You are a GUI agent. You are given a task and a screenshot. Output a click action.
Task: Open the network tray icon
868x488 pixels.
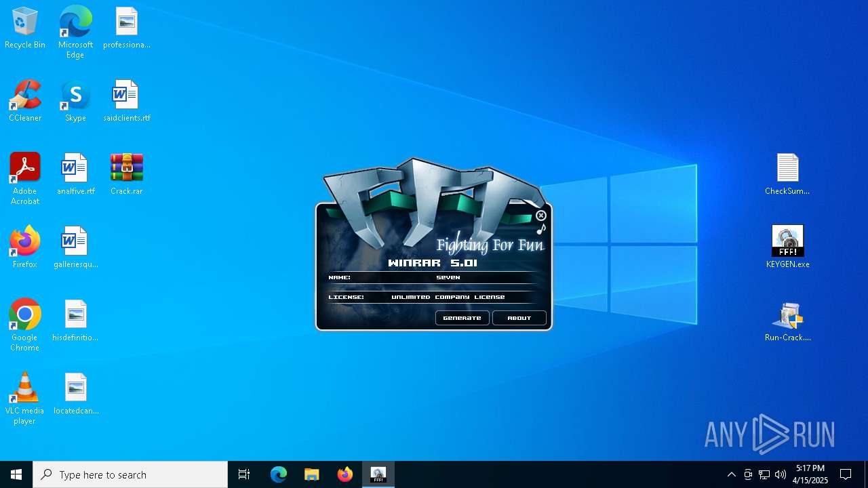764,474
